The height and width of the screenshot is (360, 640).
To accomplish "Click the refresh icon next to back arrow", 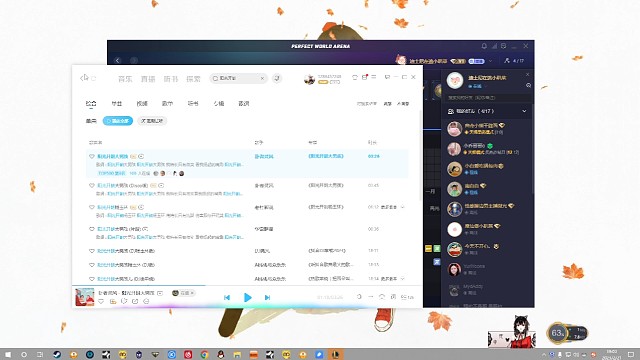I will [x=93, y=78].
